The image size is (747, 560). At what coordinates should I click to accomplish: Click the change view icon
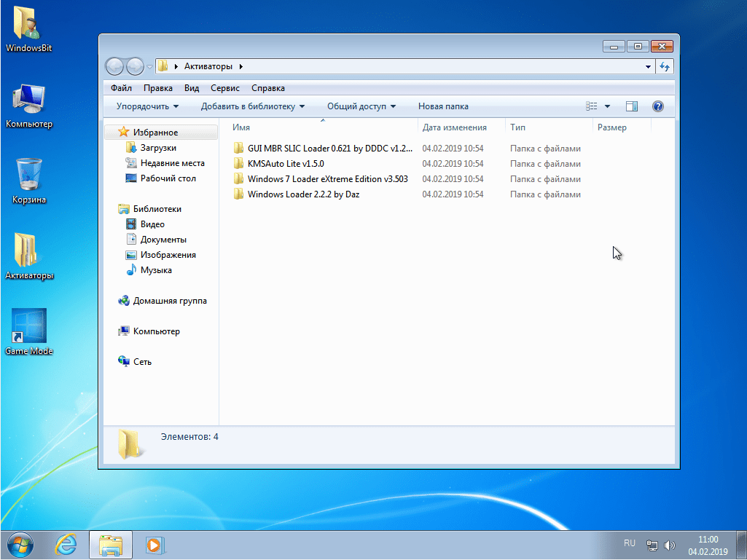[592, 106]
